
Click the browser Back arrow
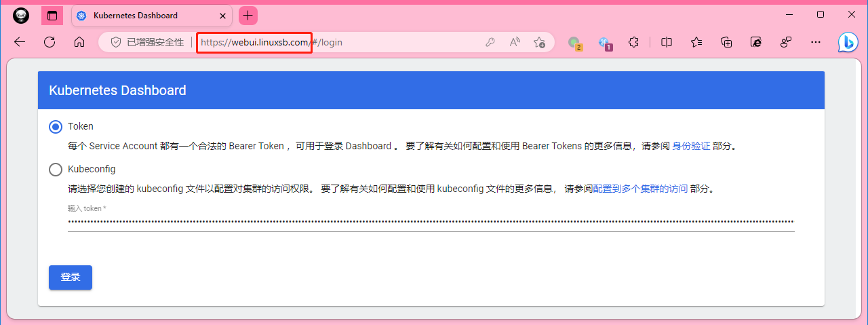20,42
